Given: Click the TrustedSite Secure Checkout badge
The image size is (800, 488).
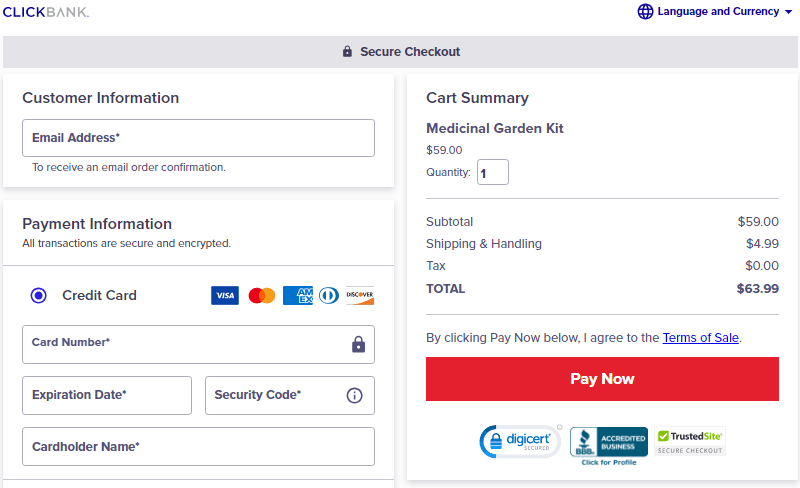Looking at the screenshot, I should [x=690, y=442].
